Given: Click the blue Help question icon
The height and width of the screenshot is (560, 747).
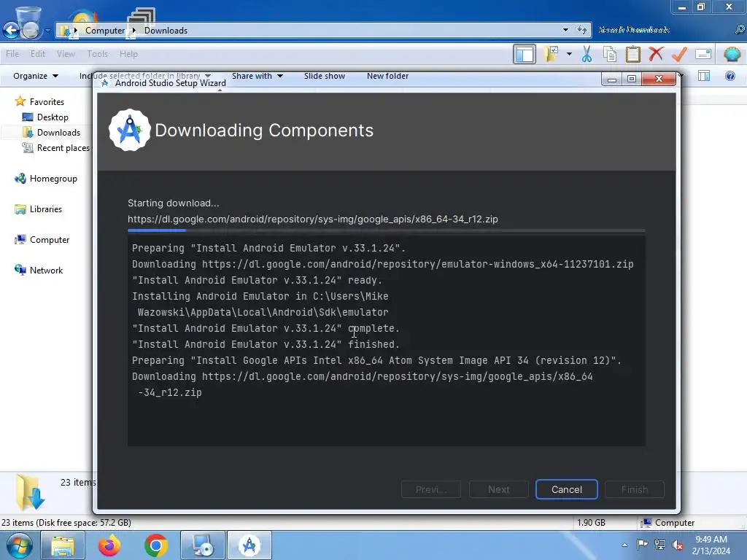Looking at the screenshot, I should point(729,76).
